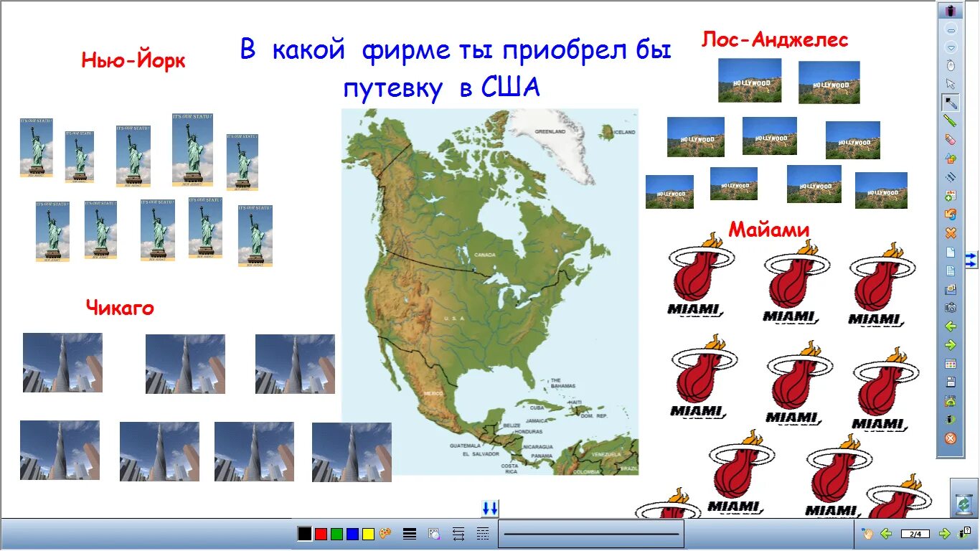Screen dimensions: 980x551
Task: Select the green Highlighter tool
Action: pyautogui.click(x=951, y=121)
